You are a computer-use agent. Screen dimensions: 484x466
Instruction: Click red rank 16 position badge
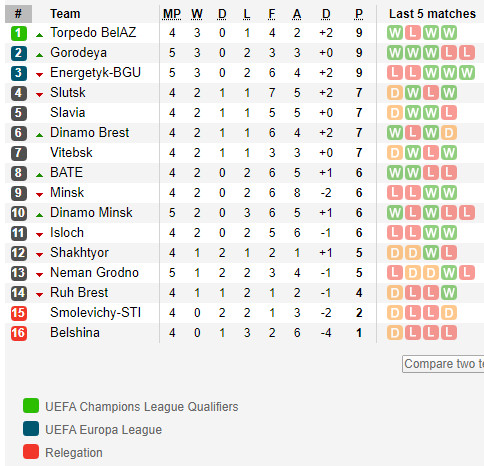tap(19, 333)
